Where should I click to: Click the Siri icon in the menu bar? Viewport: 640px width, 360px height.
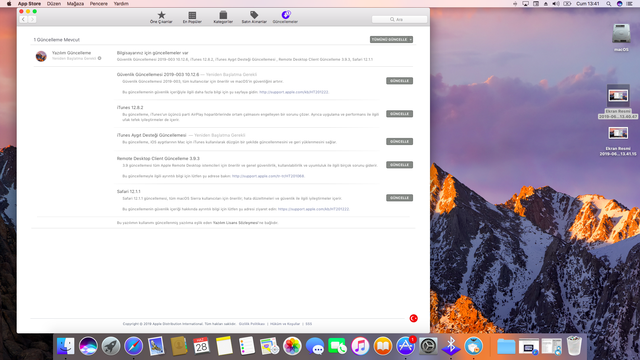click(619, 4)
